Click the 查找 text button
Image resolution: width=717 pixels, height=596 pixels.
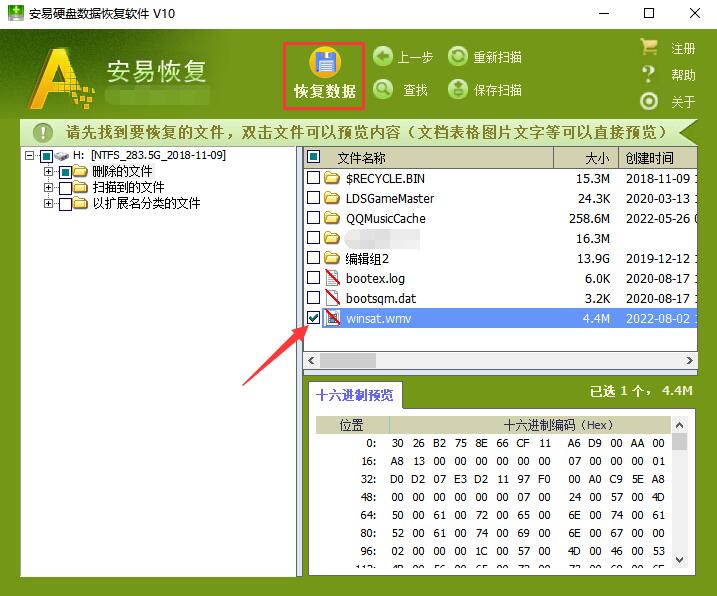[415, 90]
